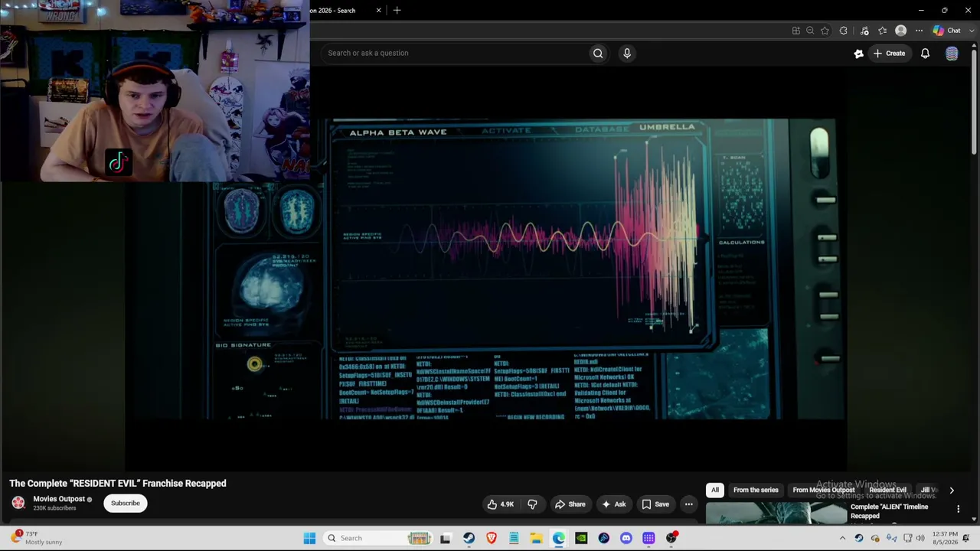Image resolution: width=980 pixels, height=551 pixels.
Task: Select the From the series chip
Action: click(x=756, y=490)
